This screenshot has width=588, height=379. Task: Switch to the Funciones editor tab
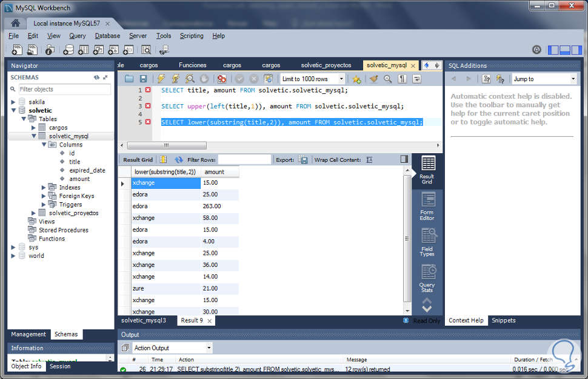(x=192, y=65)
